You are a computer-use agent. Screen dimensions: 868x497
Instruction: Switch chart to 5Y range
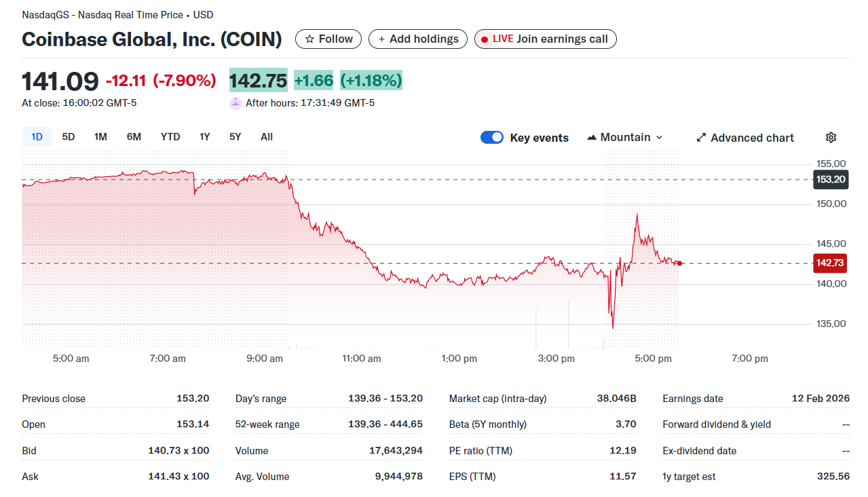click(235, 137)
